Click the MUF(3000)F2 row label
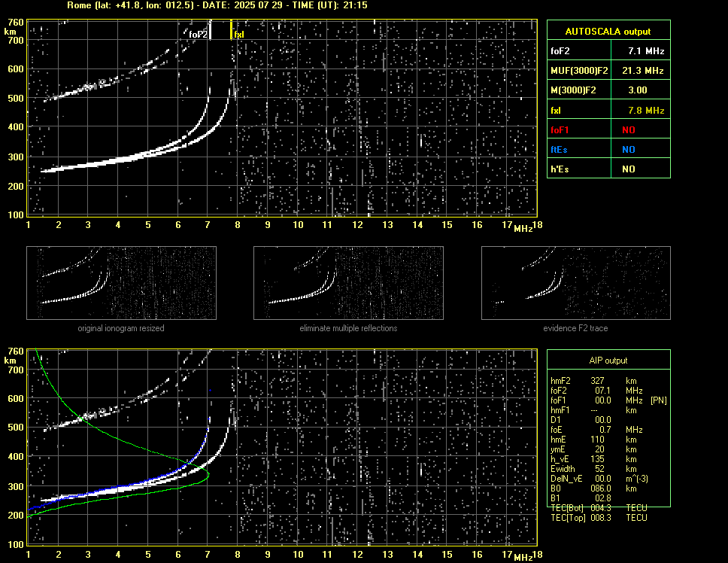This screenshot has width=728, height=563. [579, 71]
